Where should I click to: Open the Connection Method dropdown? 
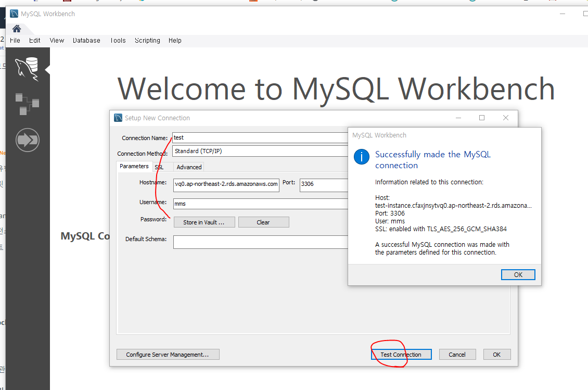[x=260, y=151]
